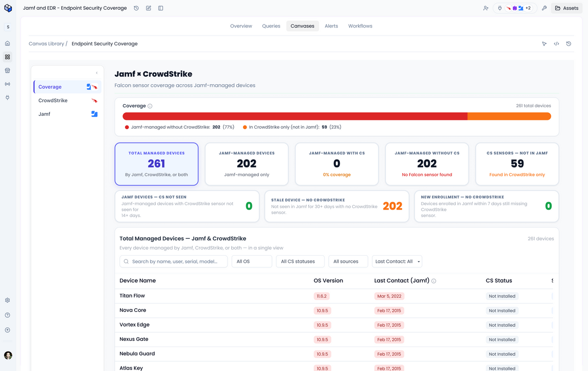This screenshot has width=588, height=371.
Task: Select the Canvases tab
Action: (x=302, y=26)
